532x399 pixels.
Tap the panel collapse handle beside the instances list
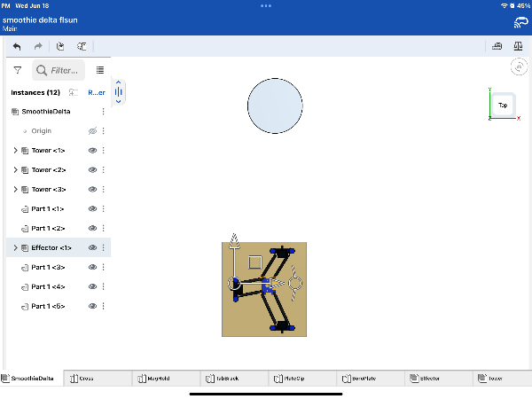[119, 91]
